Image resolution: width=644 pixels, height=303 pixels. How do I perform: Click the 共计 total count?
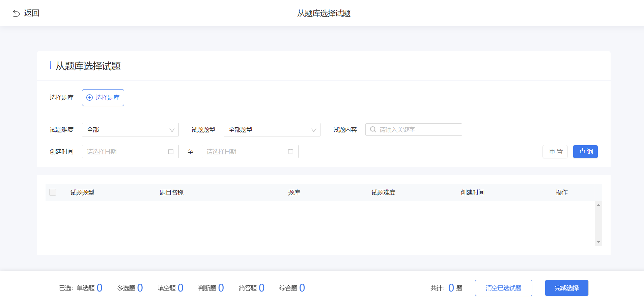(451, 288)
